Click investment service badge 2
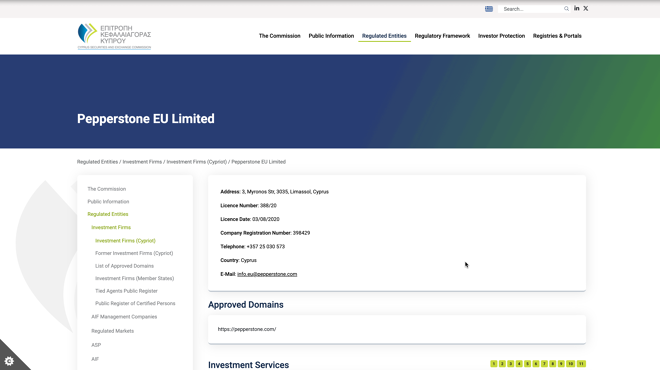Image resolution: width=660 pixels, height=370 pixels. pos(502,364)
